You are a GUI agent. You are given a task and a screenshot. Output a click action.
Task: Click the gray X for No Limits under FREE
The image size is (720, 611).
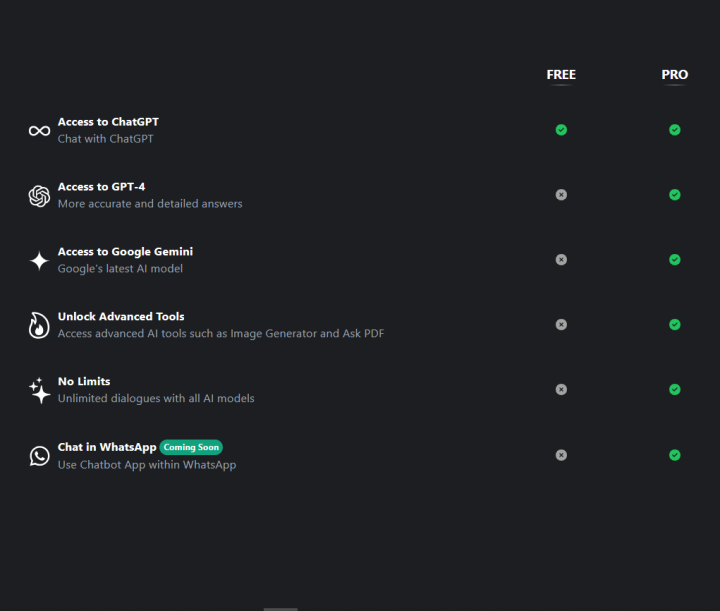point(561,390)
